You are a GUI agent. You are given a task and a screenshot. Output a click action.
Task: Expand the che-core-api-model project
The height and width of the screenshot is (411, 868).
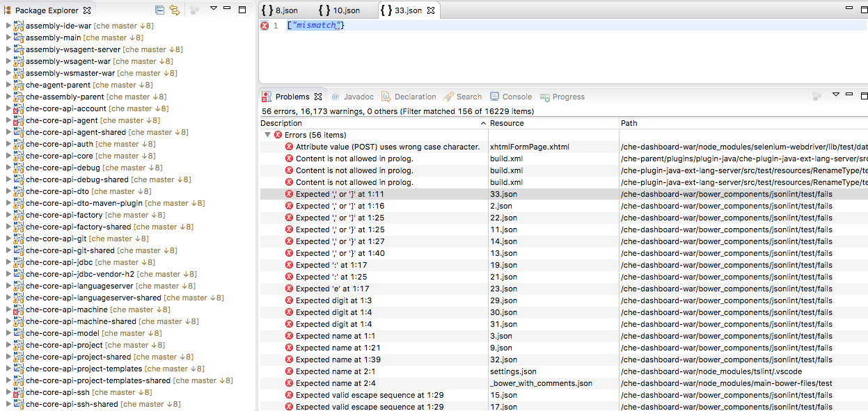click(x=8, y=333)
